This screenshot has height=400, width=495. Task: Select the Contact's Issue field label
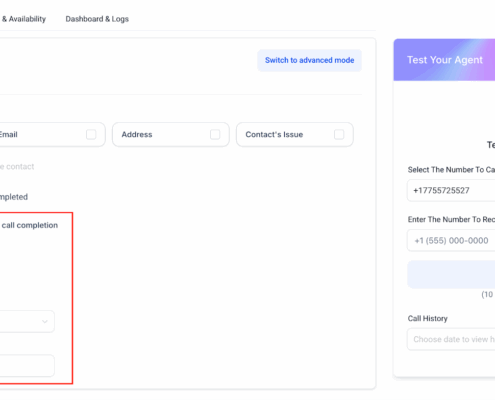click(x=274, y=134)
